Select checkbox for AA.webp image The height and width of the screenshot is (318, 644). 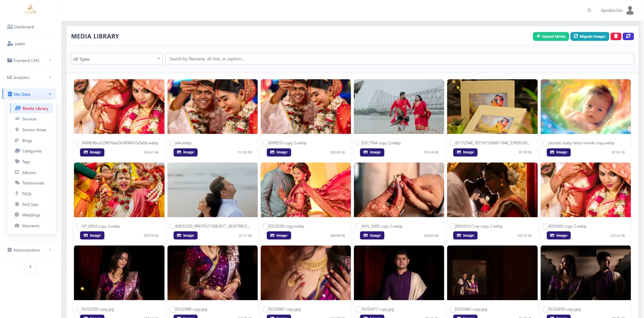pyautogui.click(x=173, y=143)
